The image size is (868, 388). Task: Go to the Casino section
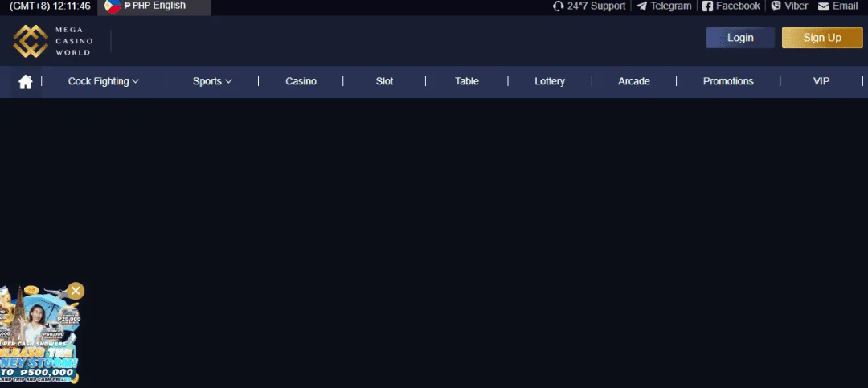point(301,81)
